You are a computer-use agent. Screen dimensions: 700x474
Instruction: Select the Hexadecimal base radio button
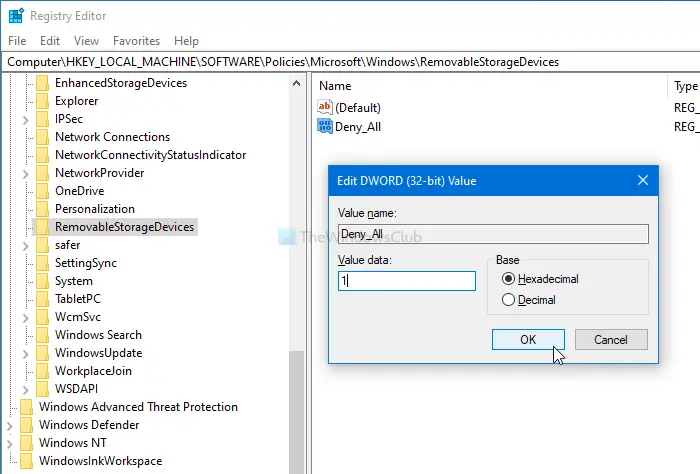(x=508, y=279)
